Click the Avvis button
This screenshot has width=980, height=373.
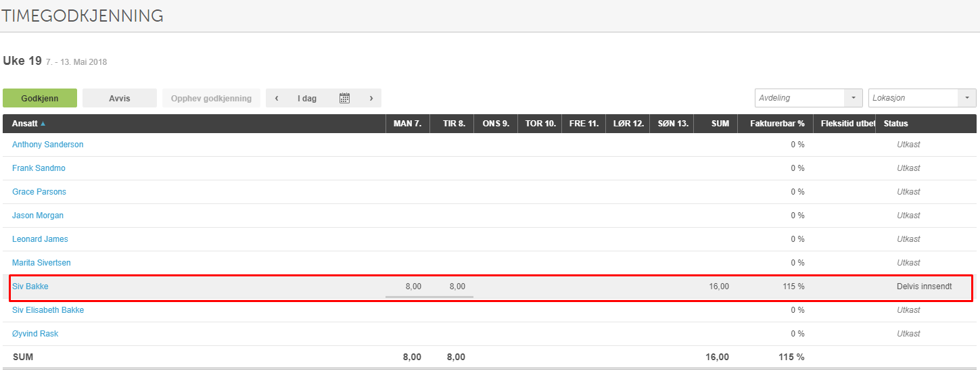(x=120, y=98)
